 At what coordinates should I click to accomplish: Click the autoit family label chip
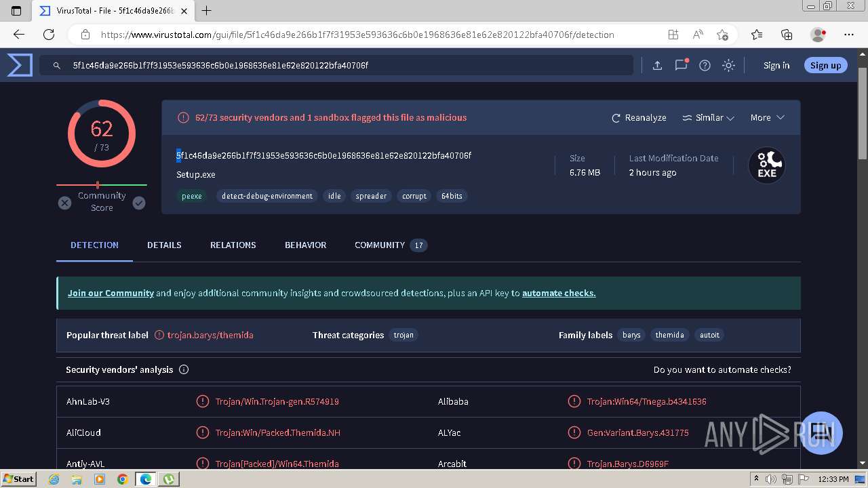tap(709, 335)
